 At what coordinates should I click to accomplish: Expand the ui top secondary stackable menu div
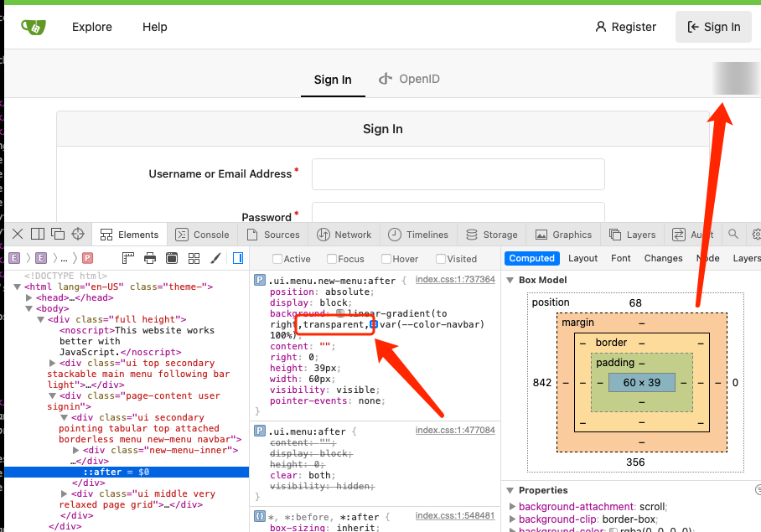(52, 364)
